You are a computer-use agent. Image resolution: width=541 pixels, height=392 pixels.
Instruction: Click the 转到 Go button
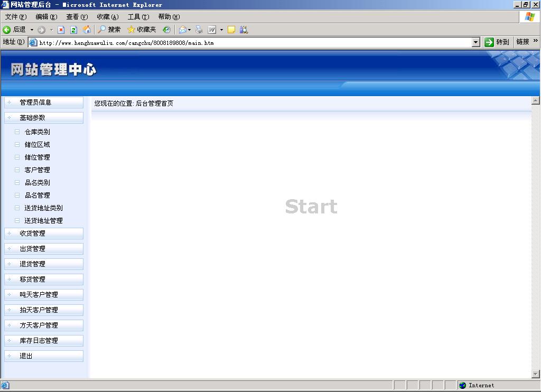click(497, 42)
